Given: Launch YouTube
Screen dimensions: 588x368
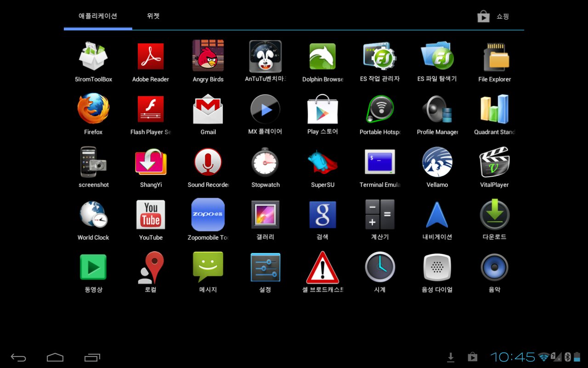Looking at the screenshot, I should [151, 220].
